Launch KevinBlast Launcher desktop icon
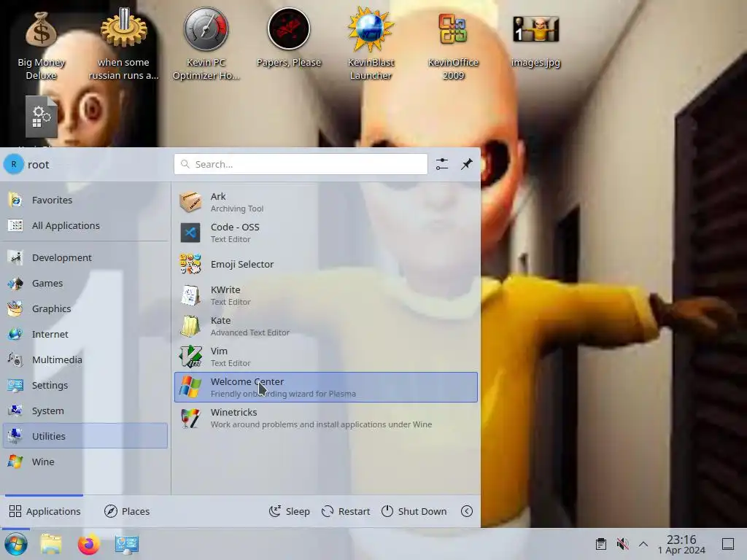747x560 pixels. [371, 44]
